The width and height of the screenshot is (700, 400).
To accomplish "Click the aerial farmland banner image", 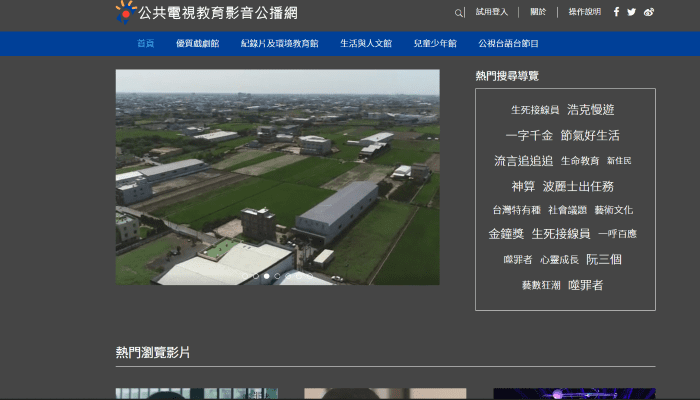I will point(277,170).
